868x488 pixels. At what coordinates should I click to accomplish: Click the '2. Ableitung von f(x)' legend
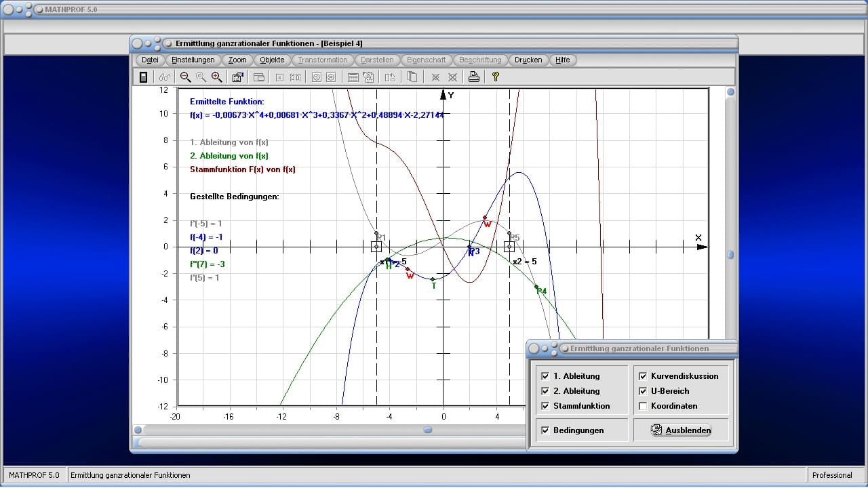229,156
